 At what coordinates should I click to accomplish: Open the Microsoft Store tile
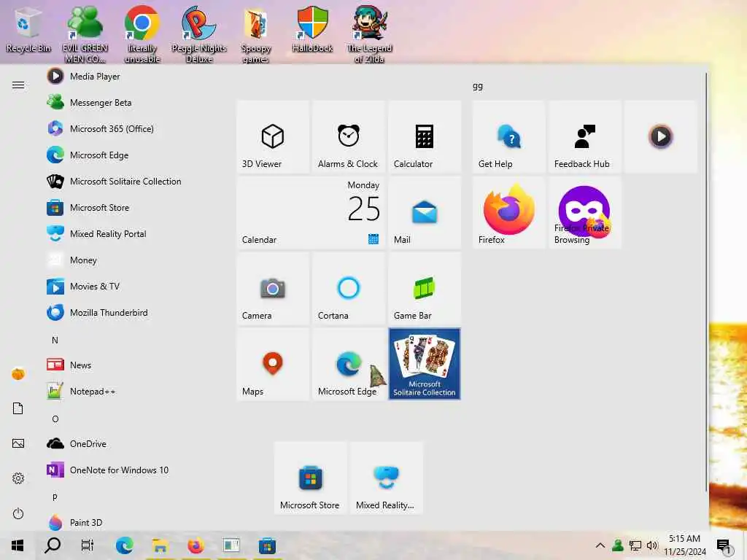click(x=311, y=478)
